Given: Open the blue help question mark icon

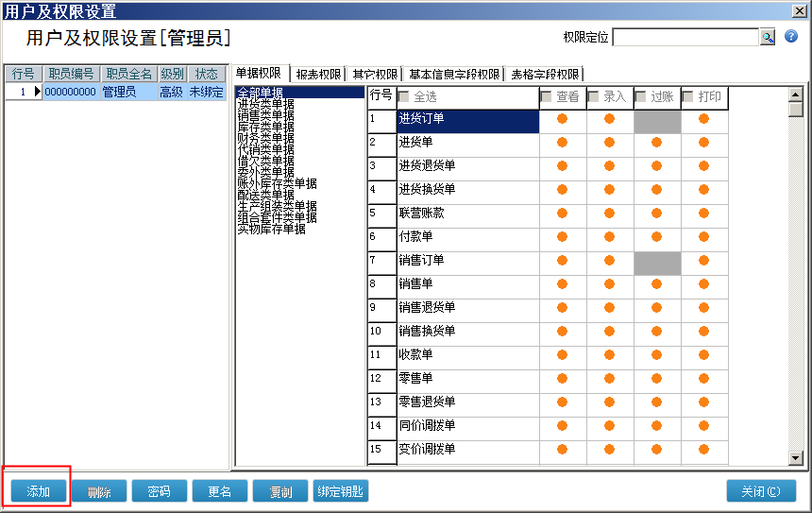Looking at the screenshot, I should click(791, 37).
